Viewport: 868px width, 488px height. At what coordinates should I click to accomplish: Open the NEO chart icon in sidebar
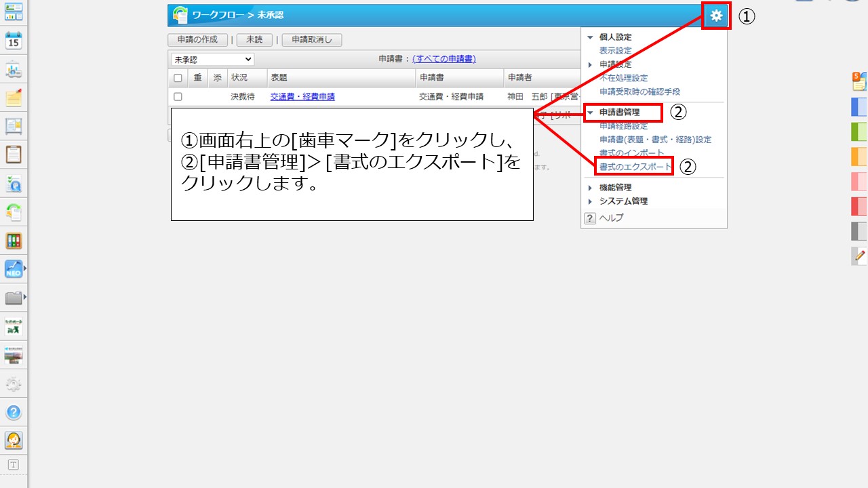tap(14, 269)
